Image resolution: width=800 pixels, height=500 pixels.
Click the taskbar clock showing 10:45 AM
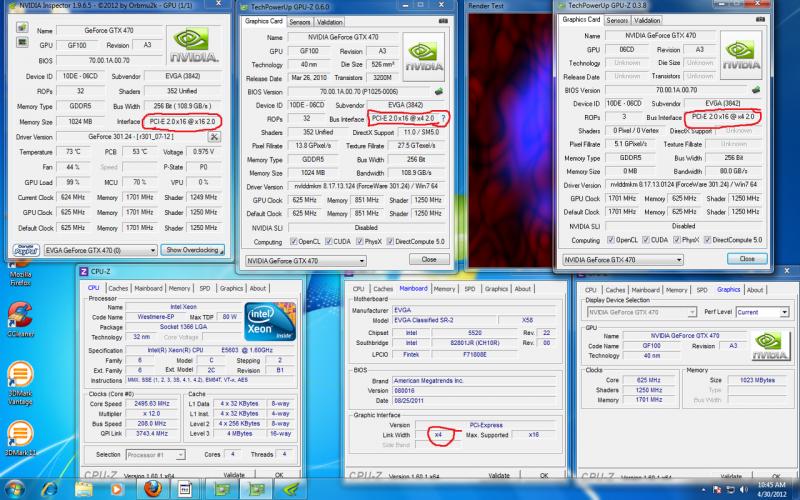point(771,489)
